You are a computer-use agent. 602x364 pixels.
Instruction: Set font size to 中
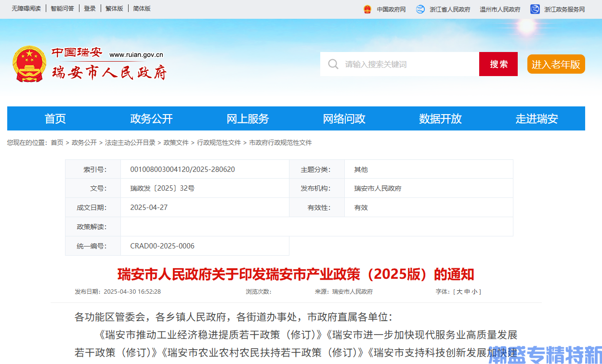click(467, 291)
